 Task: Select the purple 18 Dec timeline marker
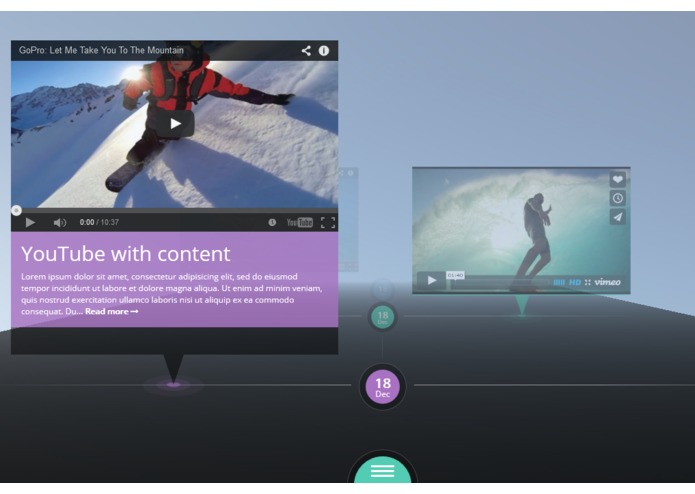tap(383, 387)
